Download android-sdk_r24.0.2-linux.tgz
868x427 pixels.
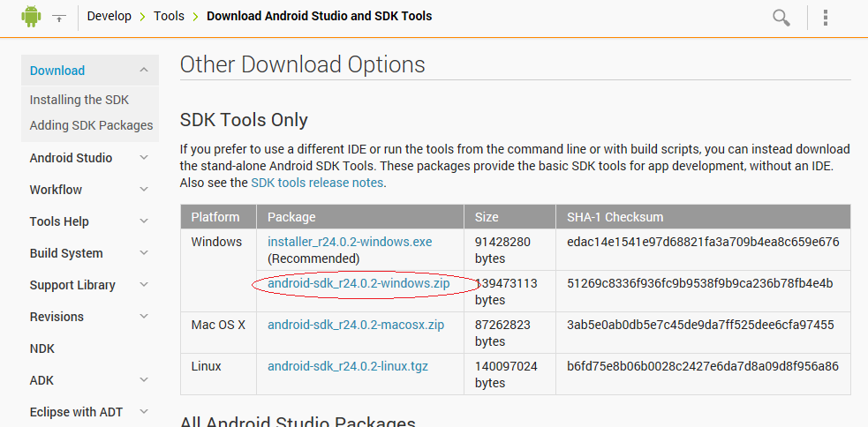pos(348,366)
